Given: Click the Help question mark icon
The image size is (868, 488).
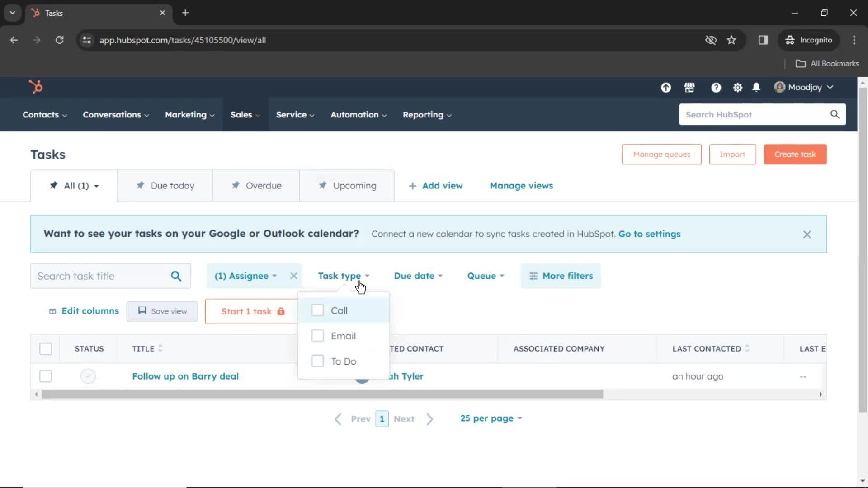Looking at the screenshot, I should (715, 87).
